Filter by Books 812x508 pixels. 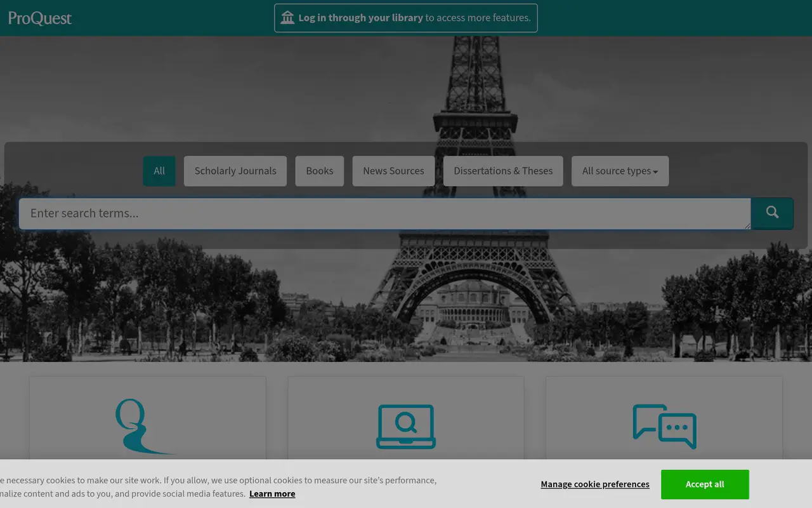click(320, 171)
